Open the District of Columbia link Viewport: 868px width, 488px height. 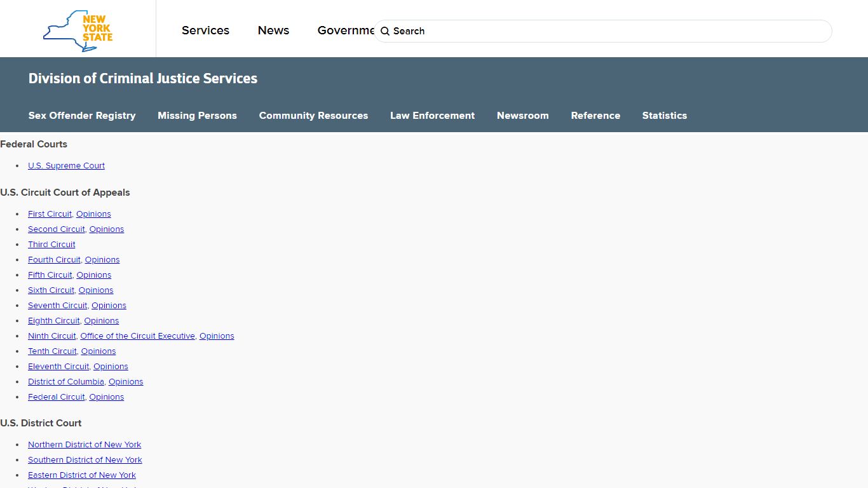click(x=66, y=382)
